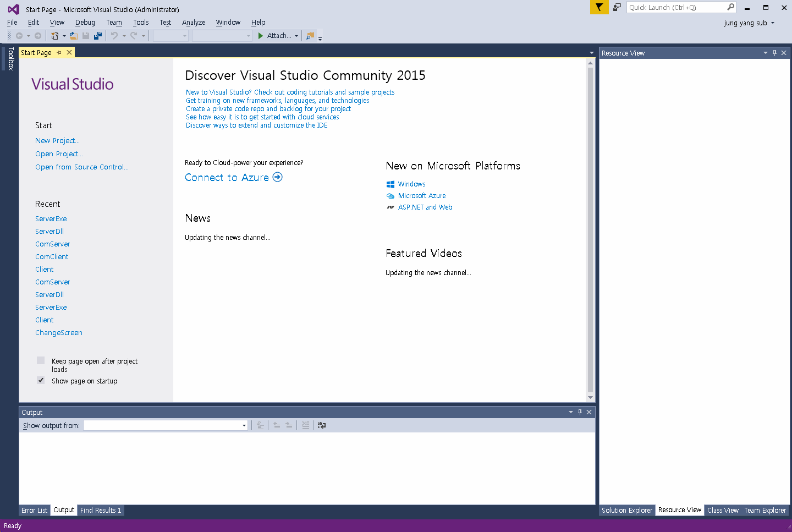Open the Analyze menu
Screen dimensions: 792x532
pyautogui.click(x=194, y=23)
